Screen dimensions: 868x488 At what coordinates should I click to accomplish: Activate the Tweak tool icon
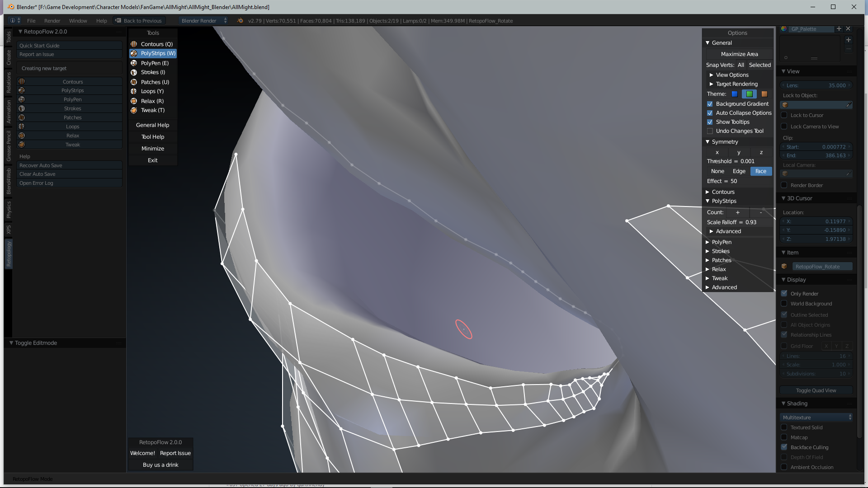134,110
